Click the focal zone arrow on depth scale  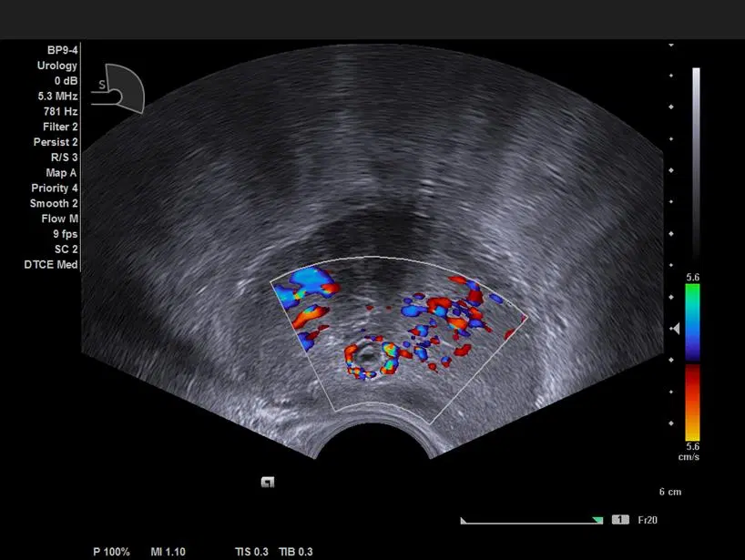click(x=675, y=329)
